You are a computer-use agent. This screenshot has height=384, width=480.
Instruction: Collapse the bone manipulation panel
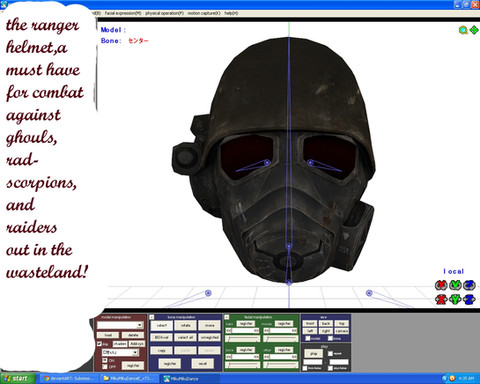tap(152, 317)
